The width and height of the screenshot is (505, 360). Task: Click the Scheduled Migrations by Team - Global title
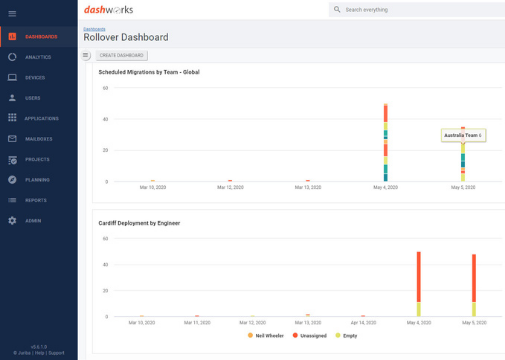pyautogui.click(x=149, y=72)
